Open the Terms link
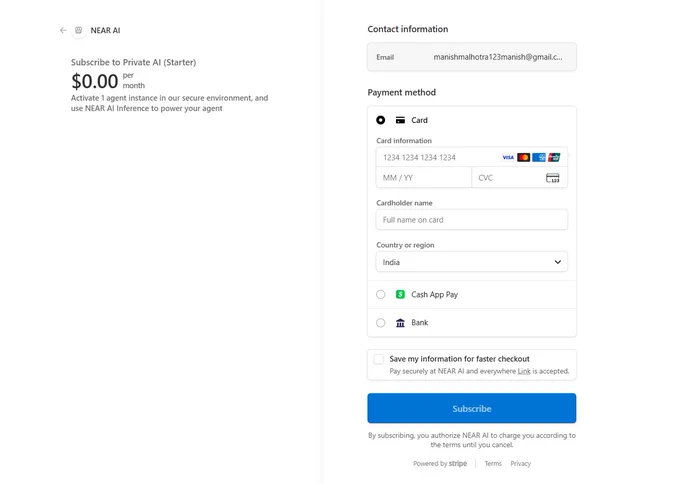680x484 pixels. [x=493, y=464]
